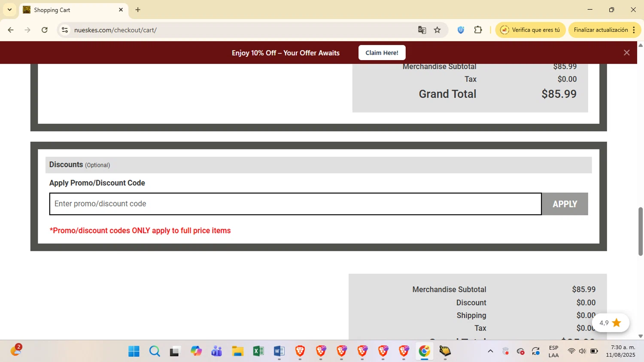Open File Explorer from the taskbar
644x362 pixels.
click(x=237, y=351)
